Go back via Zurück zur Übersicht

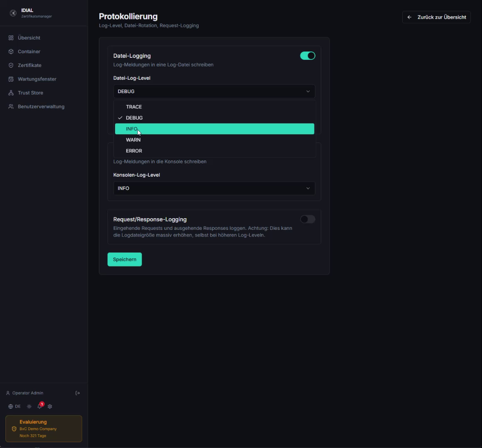point(436,17)
